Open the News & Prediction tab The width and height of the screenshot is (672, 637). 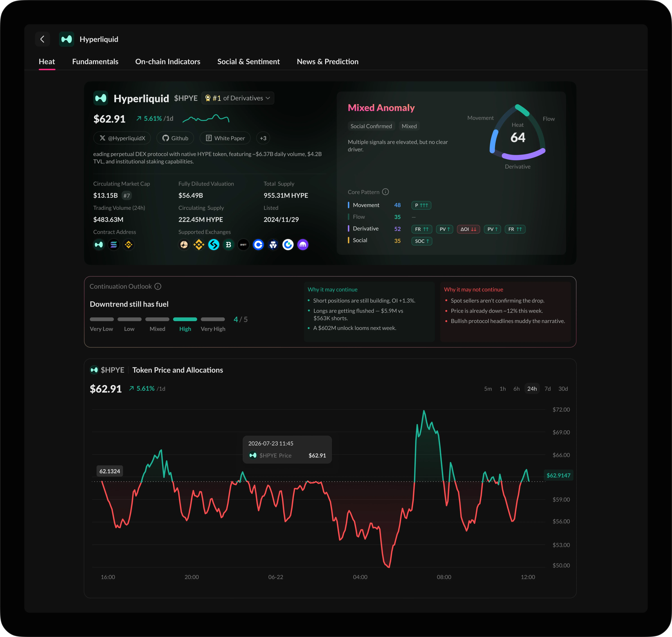(x=327, y=62)
